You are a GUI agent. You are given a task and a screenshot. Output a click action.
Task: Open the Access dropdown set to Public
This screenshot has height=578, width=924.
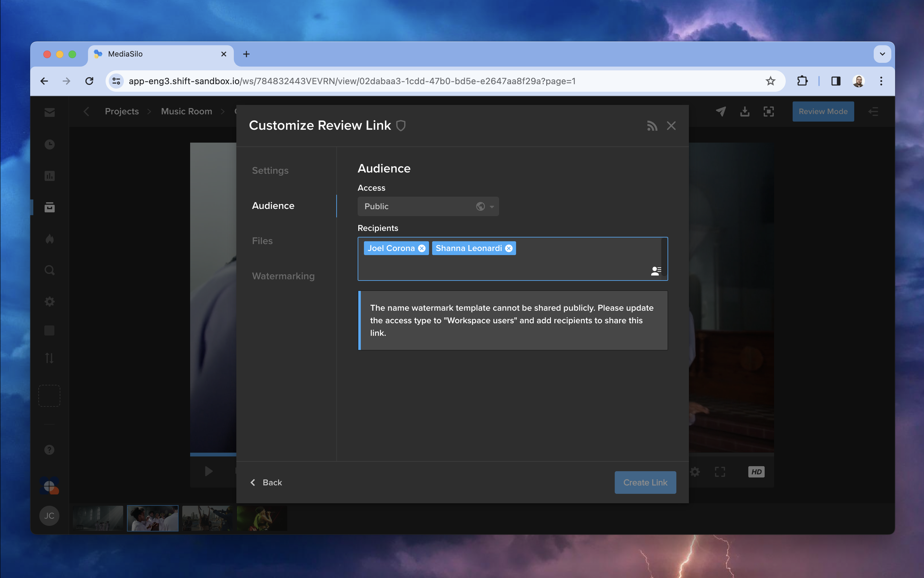428,206
